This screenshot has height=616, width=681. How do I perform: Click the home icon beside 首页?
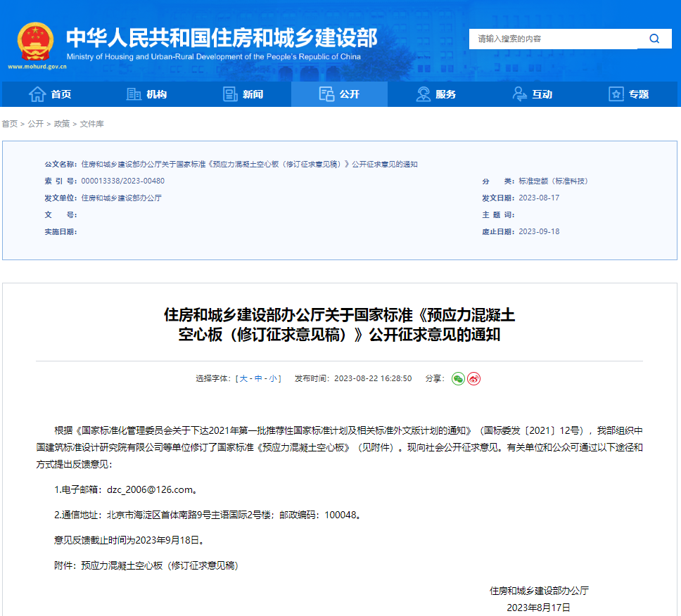click(37, 94)
